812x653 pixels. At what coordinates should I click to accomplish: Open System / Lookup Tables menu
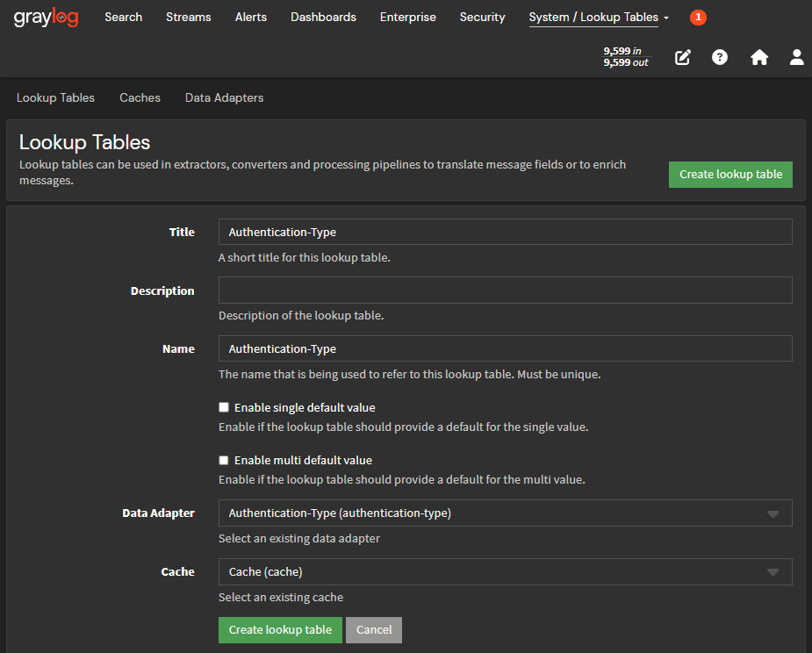599,18
